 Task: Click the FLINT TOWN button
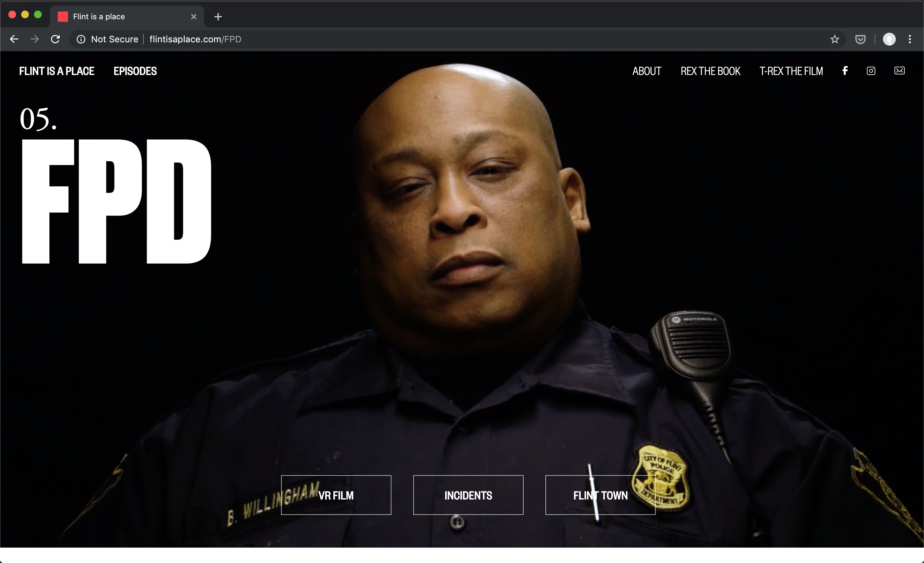[600, 495]
